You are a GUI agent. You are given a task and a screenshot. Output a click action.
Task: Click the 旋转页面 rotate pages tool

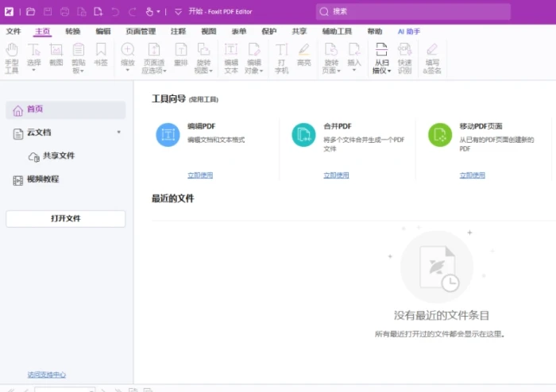(331, 59)
